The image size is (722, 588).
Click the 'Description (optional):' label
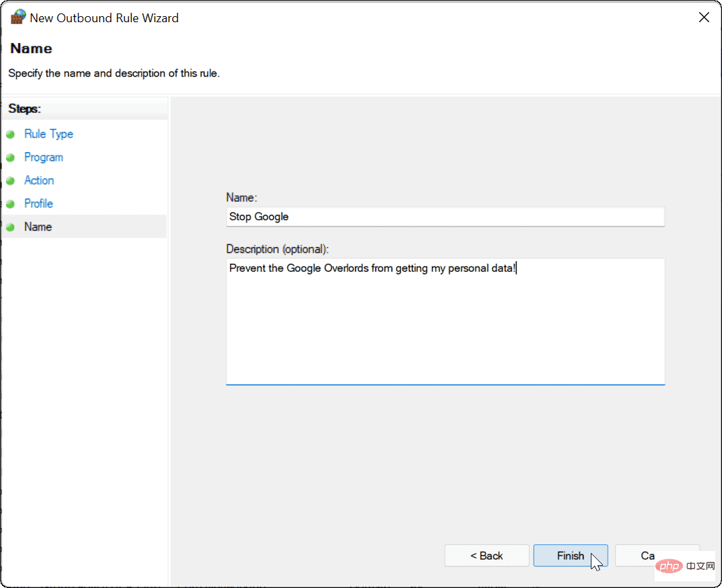click(x=278, y=249)
